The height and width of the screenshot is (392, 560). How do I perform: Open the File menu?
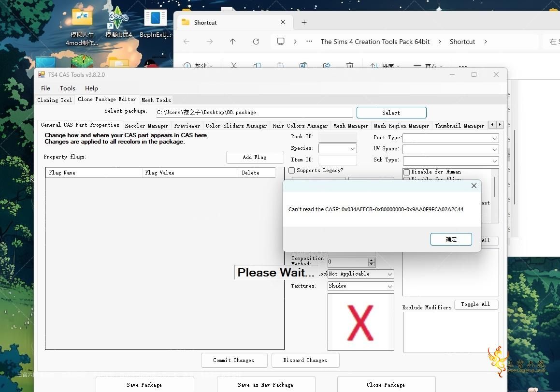pos(45,88)
